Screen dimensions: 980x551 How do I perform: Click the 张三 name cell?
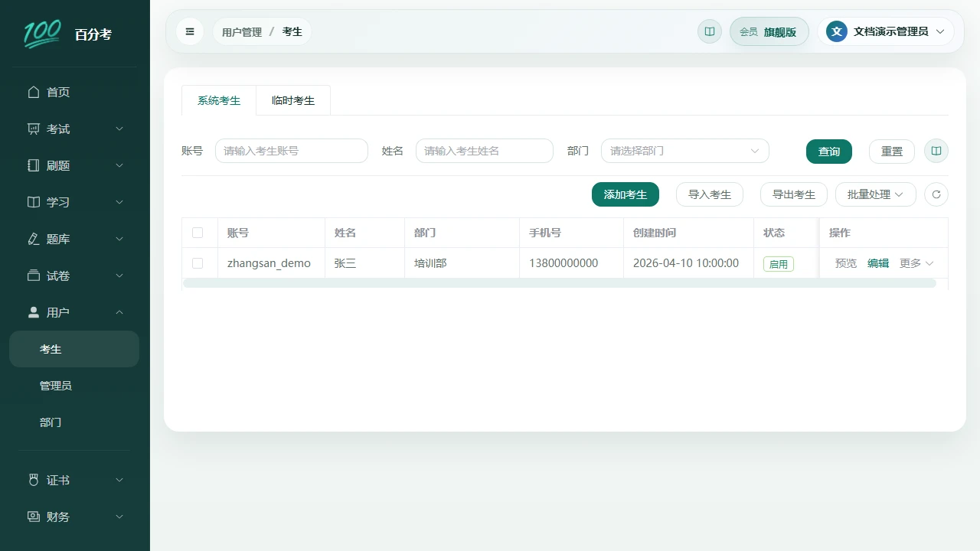click(x=365, y=263)
